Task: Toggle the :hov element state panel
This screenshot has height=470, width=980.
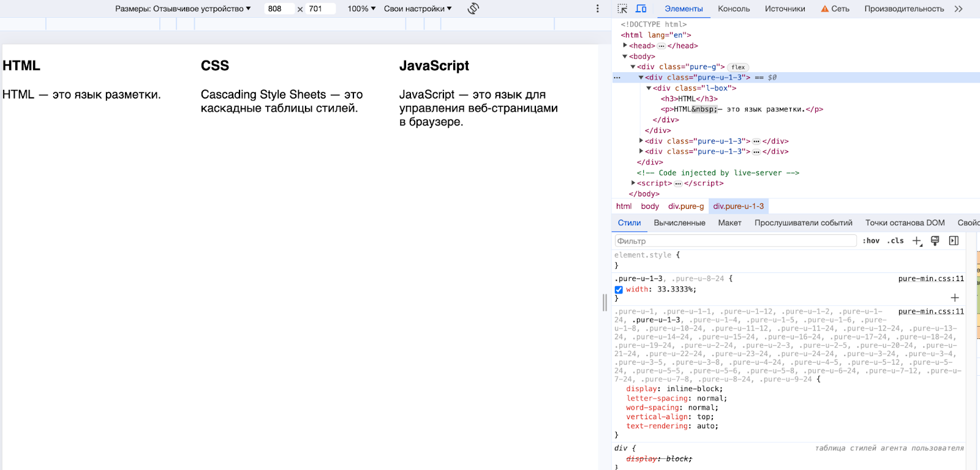Action: (871, 241)
